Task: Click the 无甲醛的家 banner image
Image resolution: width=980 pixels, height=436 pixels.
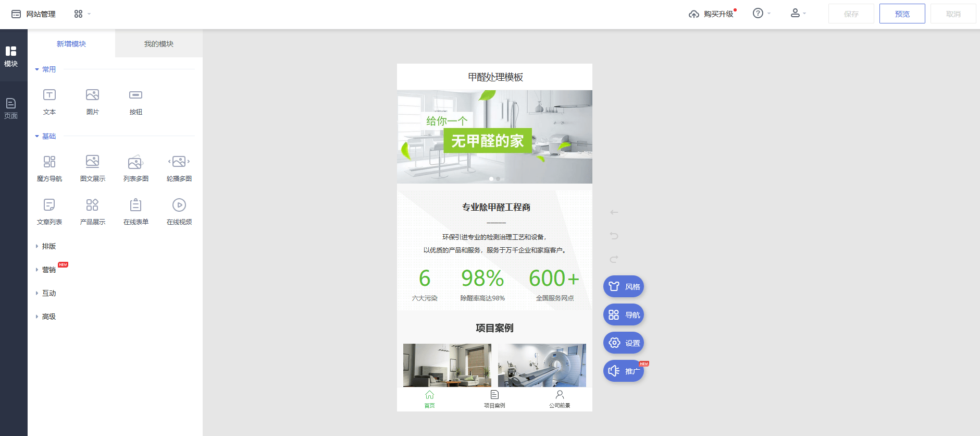Action: coord(494,137)
